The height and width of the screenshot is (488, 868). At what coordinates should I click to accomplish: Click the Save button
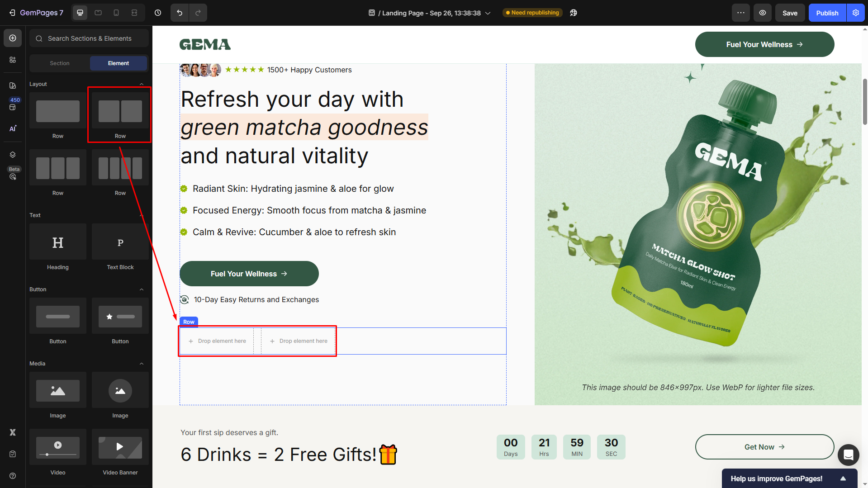[790, 13]
